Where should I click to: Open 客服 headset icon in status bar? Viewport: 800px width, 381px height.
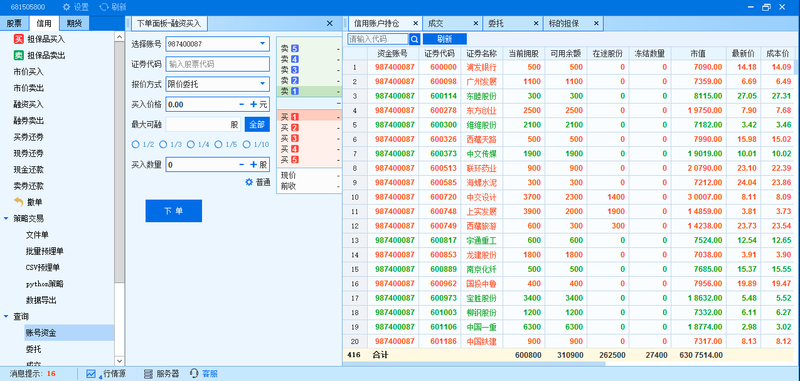(194, 374)
